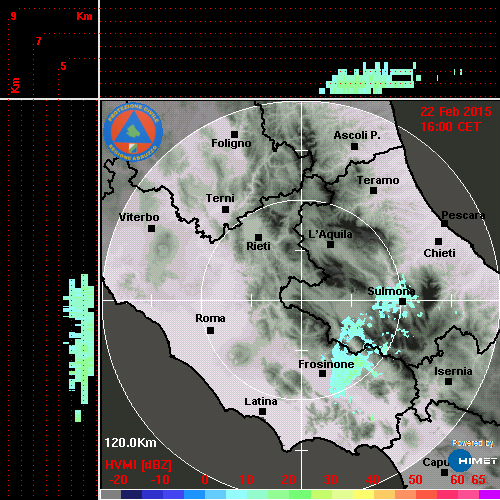Viewport: 500px width, 500px height.
Task: Click the 'Frosinone' city label
Action: [326, 364]
